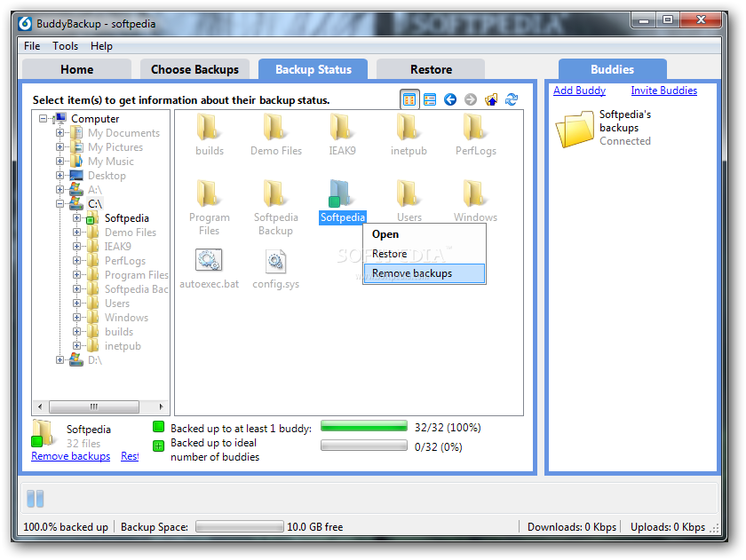
Task: Select the Demo Files folder icon
Action: coord(275,127)
